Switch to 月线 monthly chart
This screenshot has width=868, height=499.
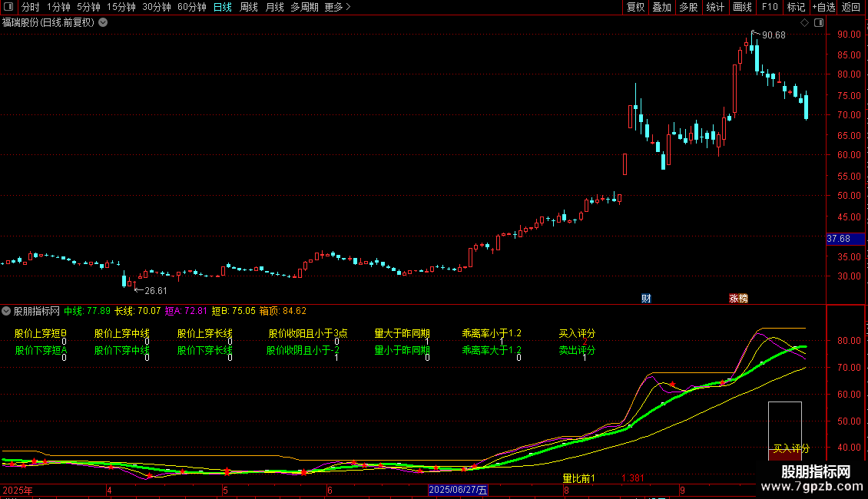click(274, 7)
